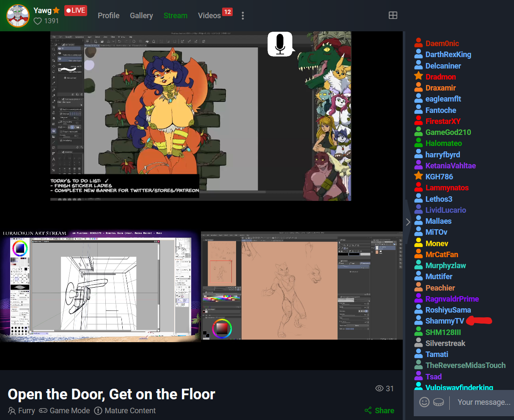Click the star icon beside KGH786
The image size is (514, 420).
418,176
